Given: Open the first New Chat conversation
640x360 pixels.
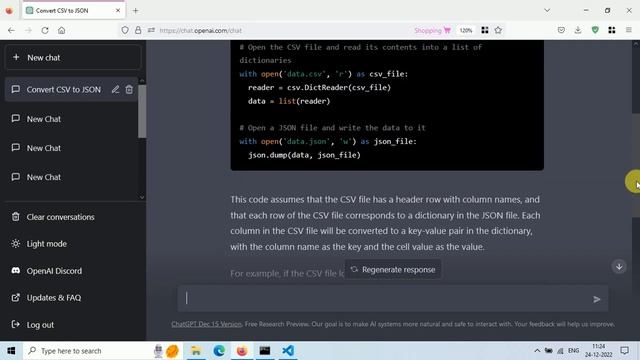Looking at the screenshot, I should point(44,119).
